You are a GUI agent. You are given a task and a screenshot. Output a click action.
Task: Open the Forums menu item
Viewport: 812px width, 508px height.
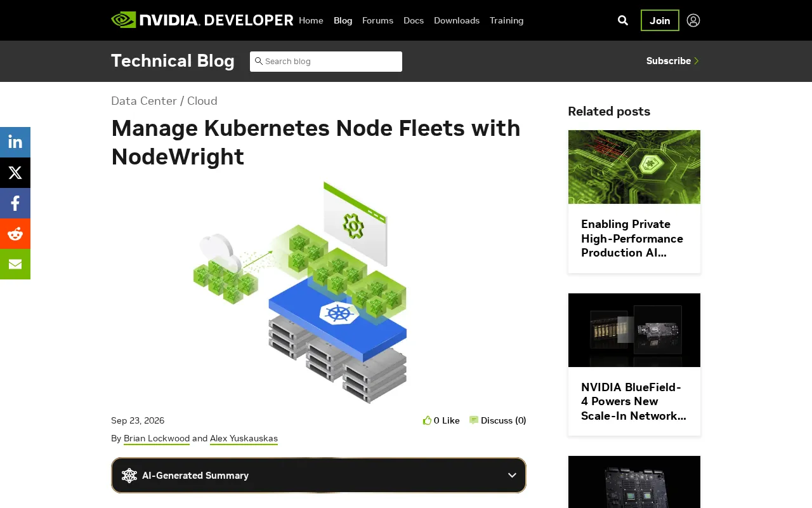click(378, 20)
